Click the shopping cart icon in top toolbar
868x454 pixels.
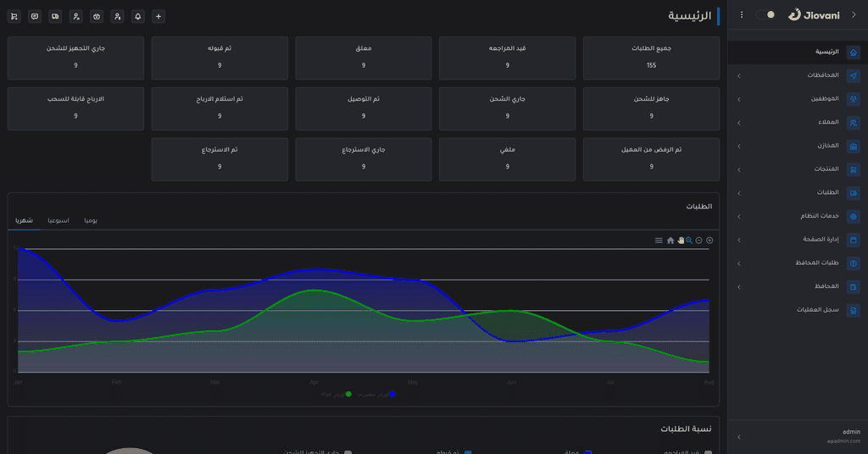(14, 17)
